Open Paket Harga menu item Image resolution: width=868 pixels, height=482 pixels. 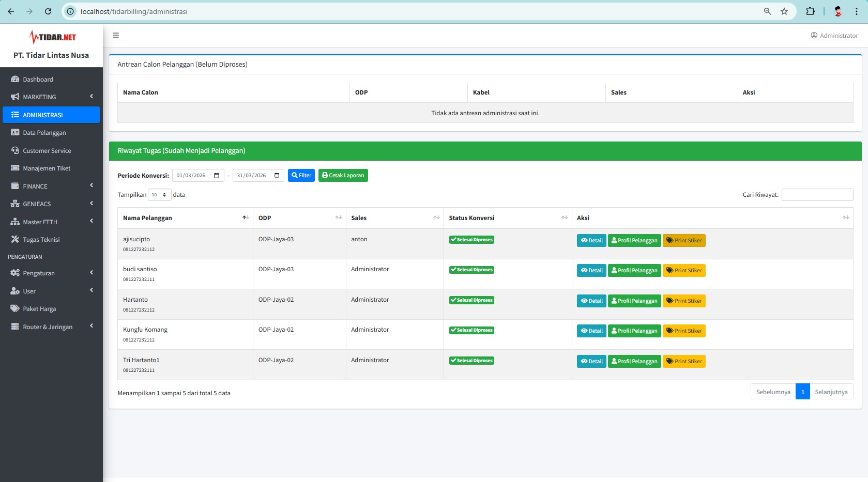(x=51, y=309)
